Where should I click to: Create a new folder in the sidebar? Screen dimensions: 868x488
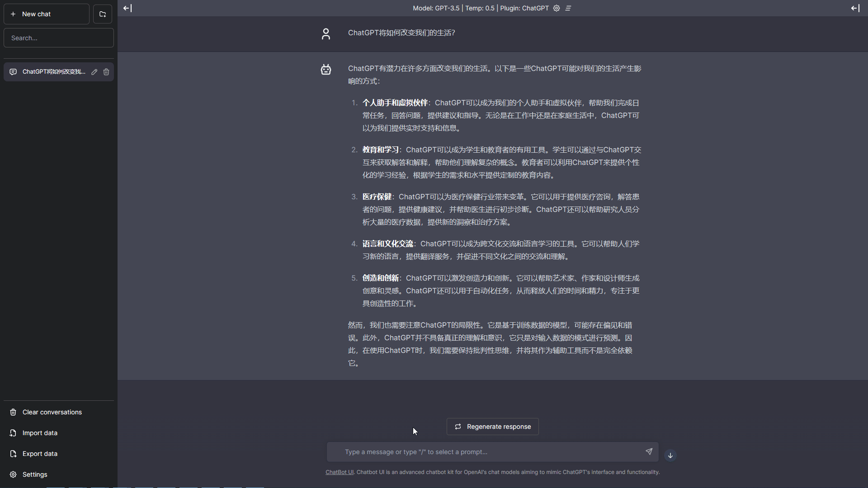coord(103,14)
